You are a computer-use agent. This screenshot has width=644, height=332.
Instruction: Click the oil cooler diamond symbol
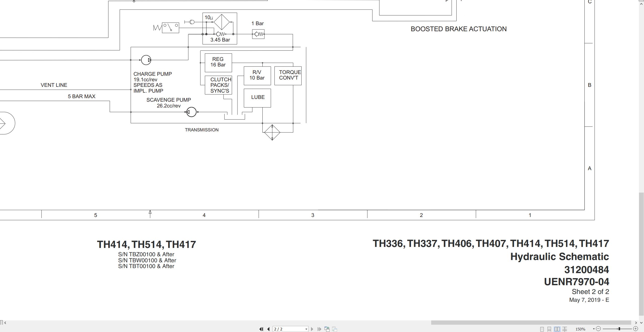click(x=272, y=132)
